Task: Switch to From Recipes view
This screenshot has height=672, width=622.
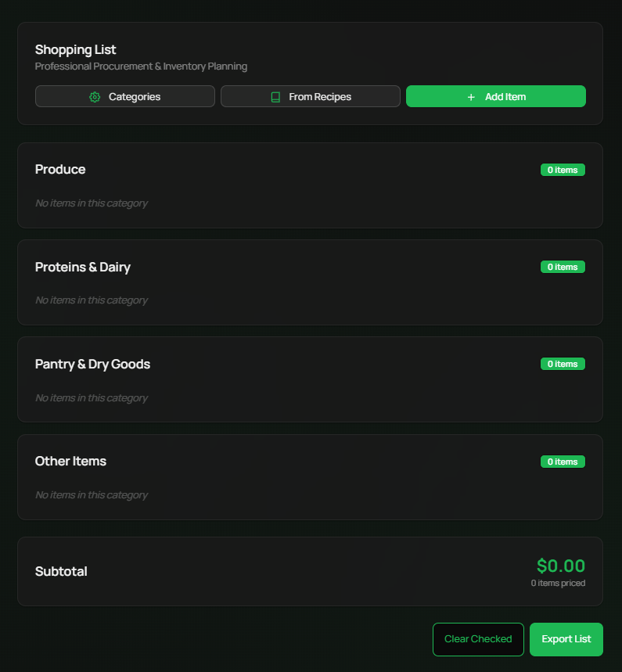Action: 310,96
